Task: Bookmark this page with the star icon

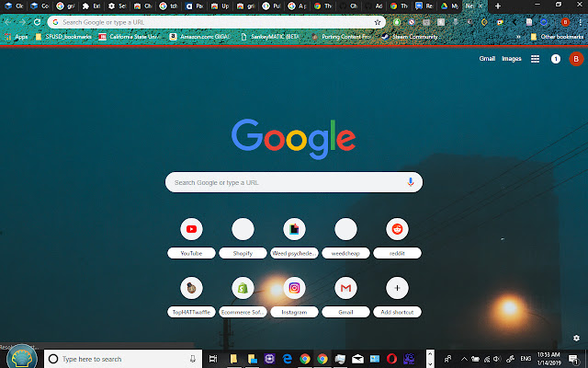Action: tap(378, 22)
